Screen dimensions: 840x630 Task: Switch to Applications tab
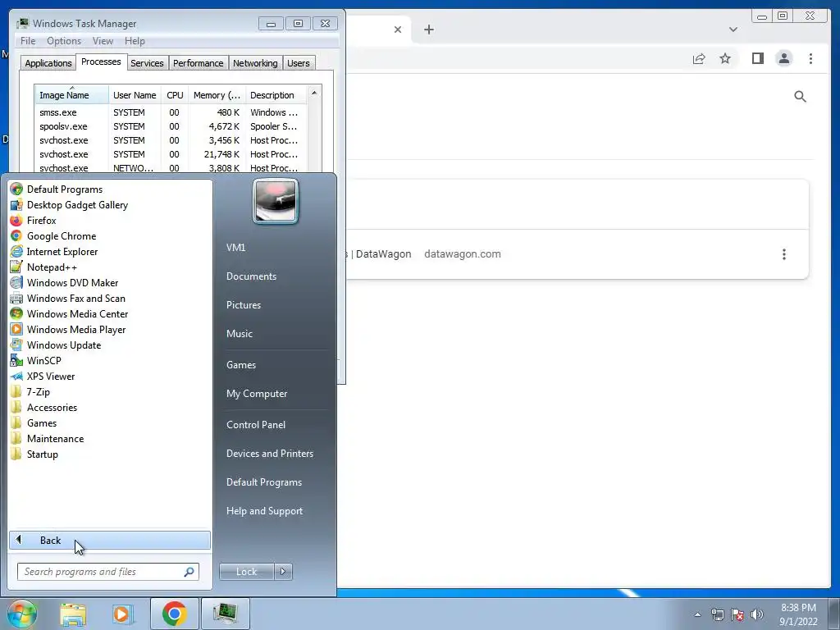(x=48, y=63)
